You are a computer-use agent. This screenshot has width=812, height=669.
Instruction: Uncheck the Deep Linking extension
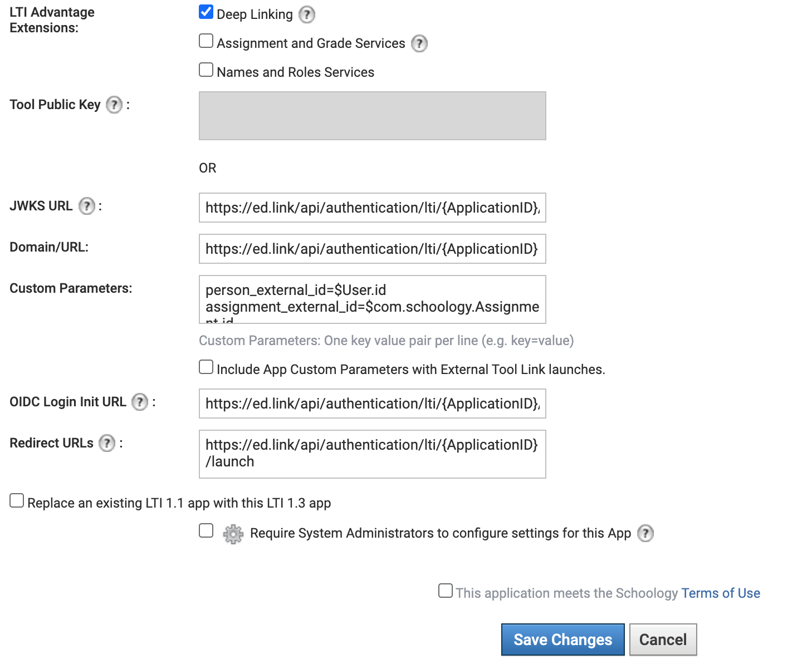pos(206,11)
